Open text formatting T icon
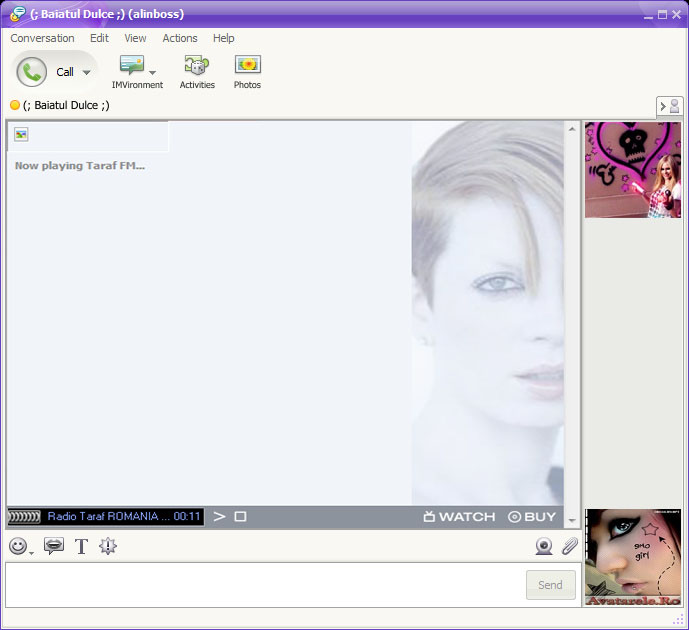 (x=81, y=547)
